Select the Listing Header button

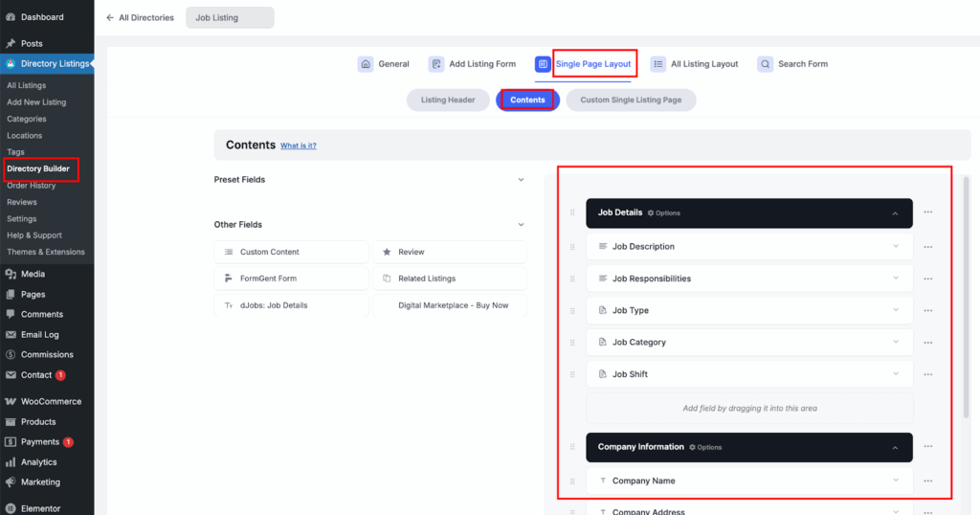[448, 101]
